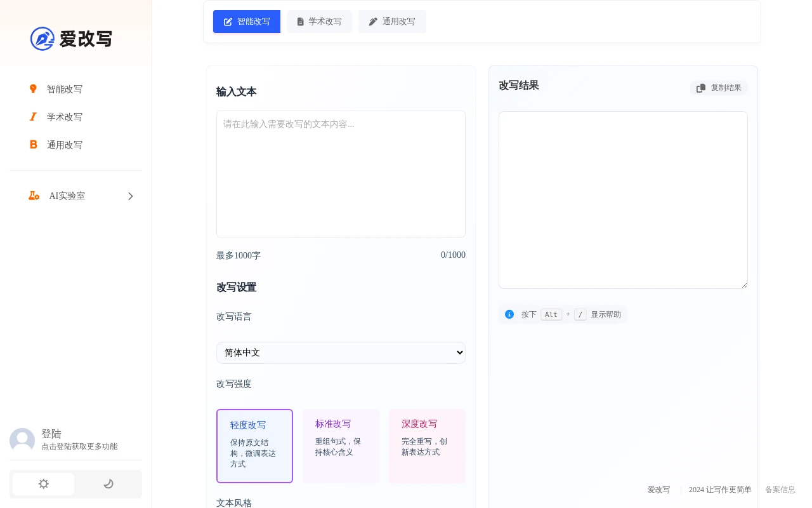812x508 pixels.
Task: Click the user avatar icon
Action: point(22,440)
